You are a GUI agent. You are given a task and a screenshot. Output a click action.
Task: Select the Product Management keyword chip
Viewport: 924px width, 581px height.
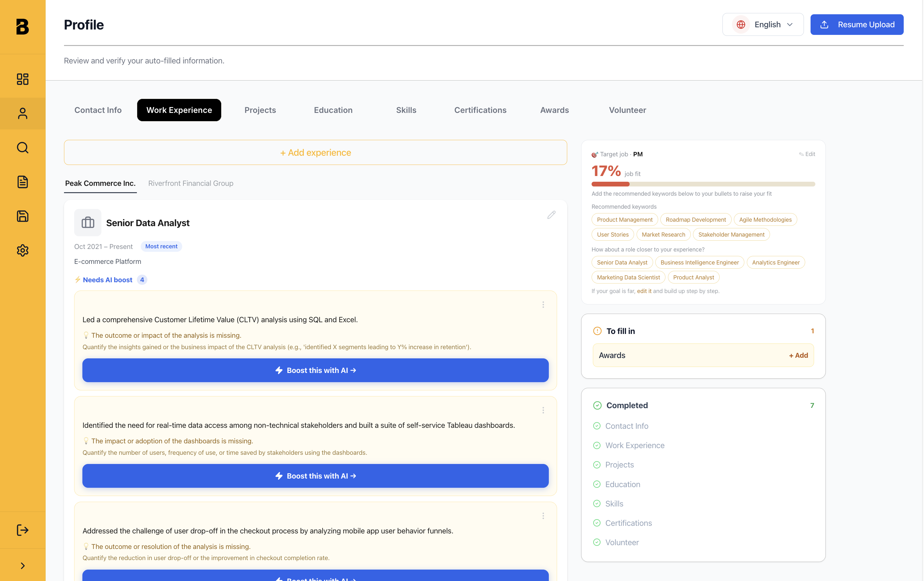624,220
